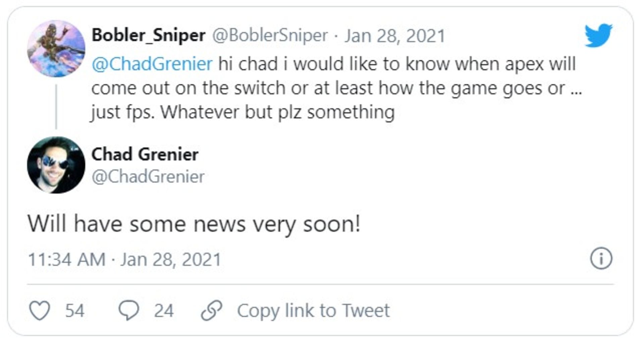644x343 pixels.
Task: Like the tweet with heart icon
Action: 40,310
